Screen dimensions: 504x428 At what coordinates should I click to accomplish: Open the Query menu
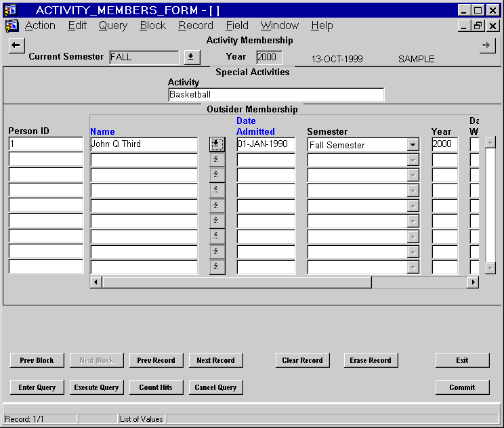[x=113, y=25]
